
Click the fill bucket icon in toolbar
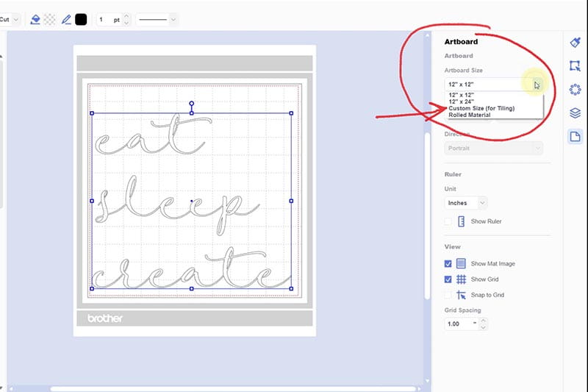coord(35,20)
